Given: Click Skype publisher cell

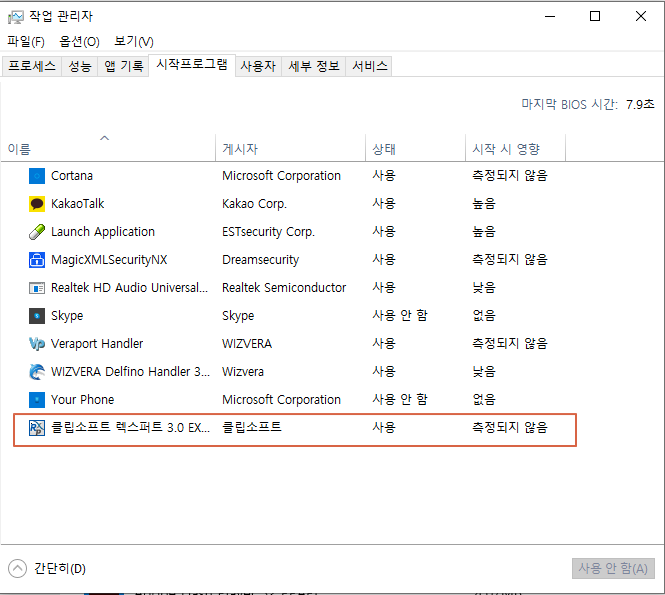Looking at the screenshot, I should [x=238, y=316].
